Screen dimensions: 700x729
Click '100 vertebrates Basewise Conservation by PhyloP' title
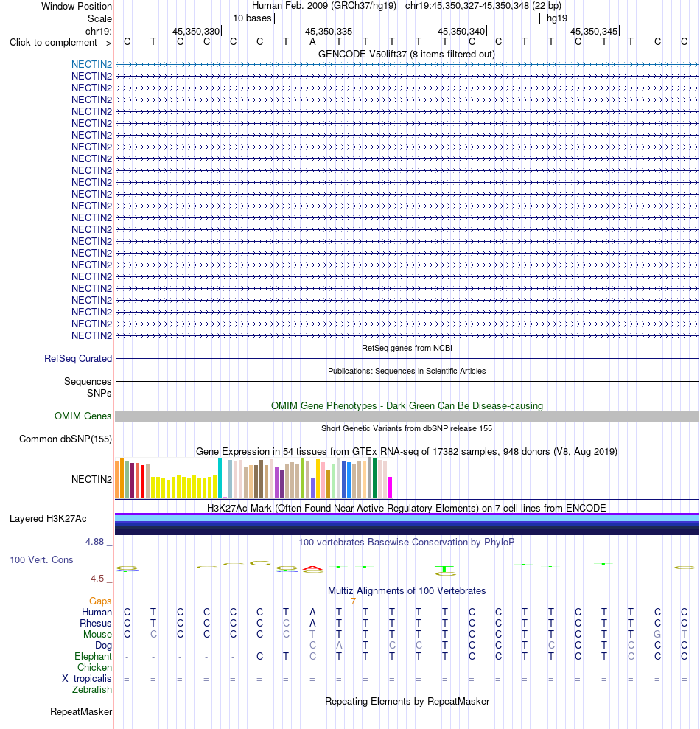tap(407, 542)
